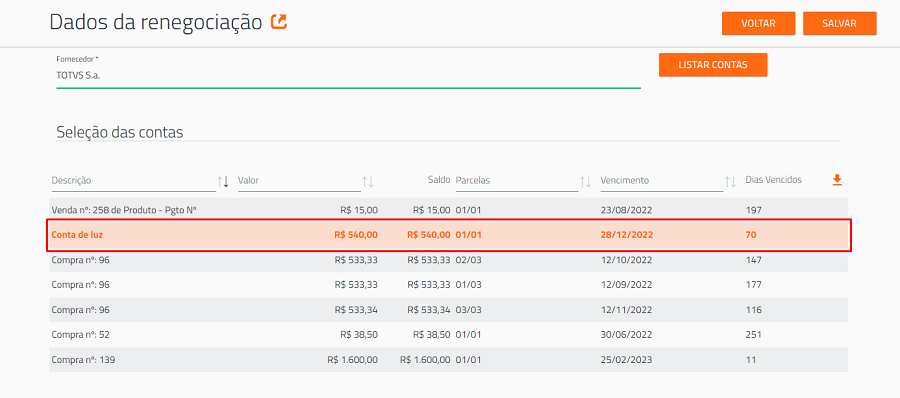Filter by Valor column input
This screenshot has width=900, height=398.
point(299,181)
